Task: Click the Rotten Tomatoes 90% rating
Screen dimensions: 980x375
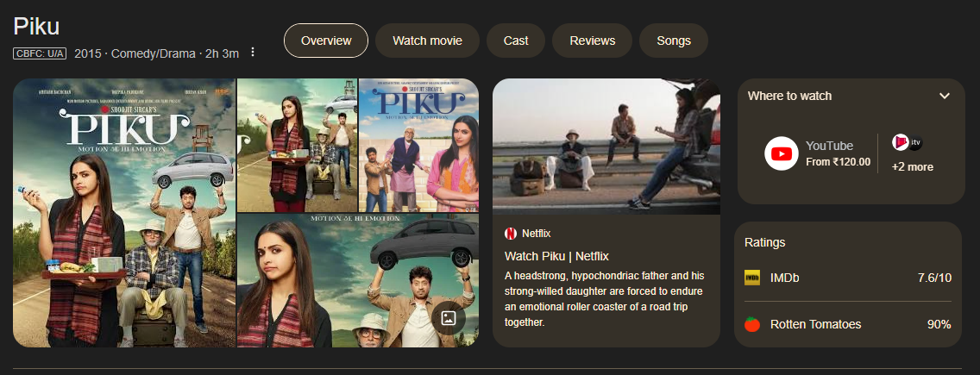Action: pos(939,324)
